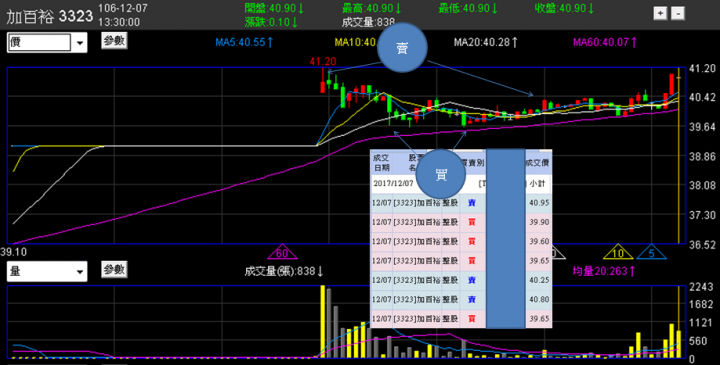
Task: Click the blue 賣 in the 40.95 row
Action: click(x=472, y=202)
